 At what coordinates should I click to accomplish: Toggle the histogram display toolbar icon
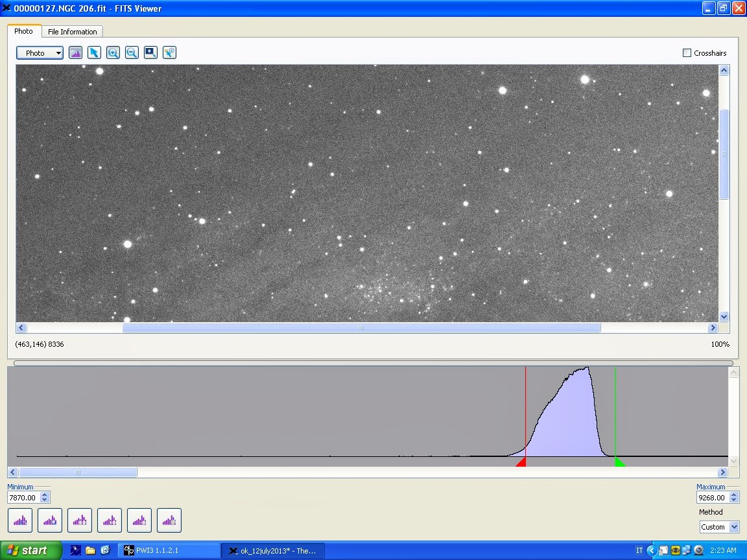coord(76,53)
